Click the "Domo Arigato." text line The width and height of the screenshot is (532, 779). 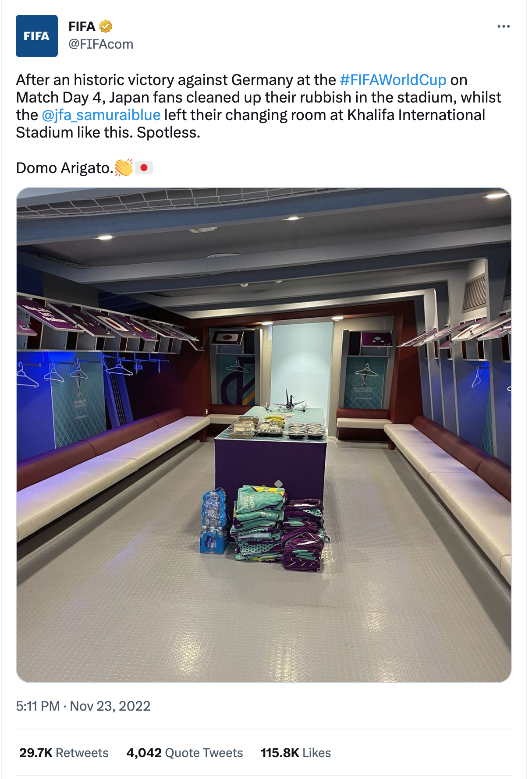64,168
